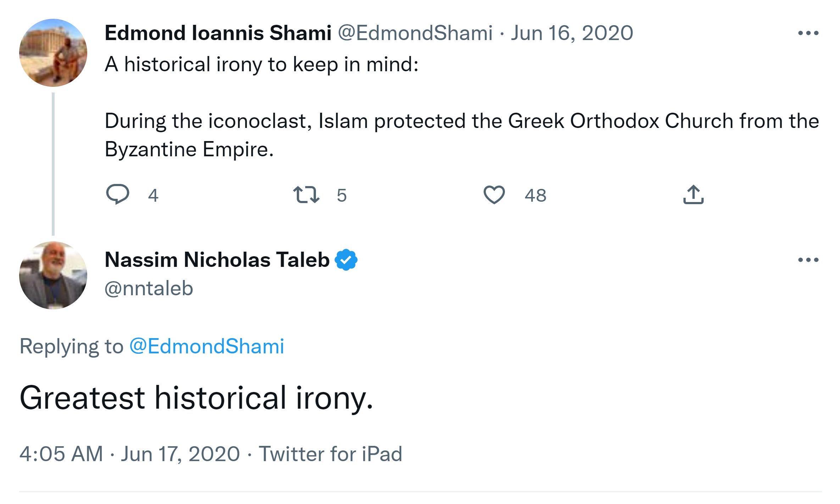Click the Twitter for iPad source label
The width and height of the screenshot is (840, 504).
coord(330,454)
